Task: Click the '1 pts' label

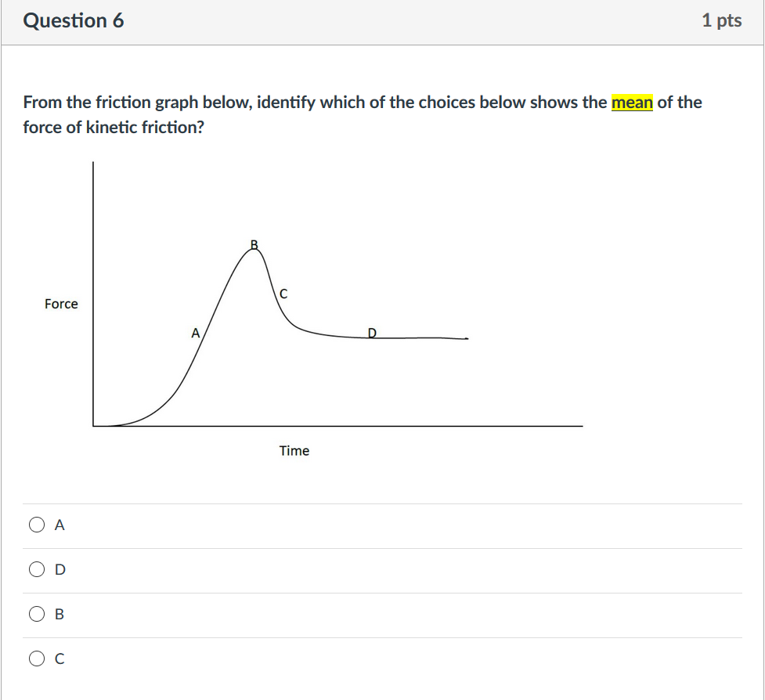Action: [x=723, y=20]
